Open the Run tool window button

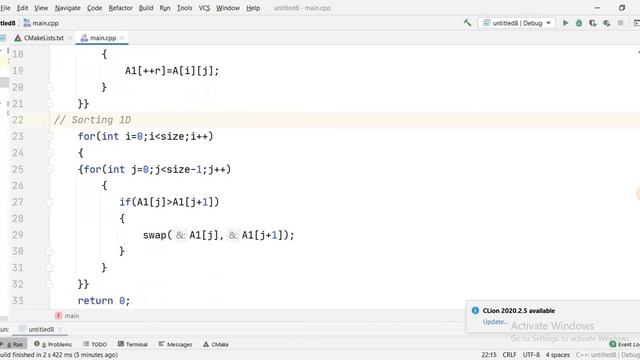[x=14, y=344]
